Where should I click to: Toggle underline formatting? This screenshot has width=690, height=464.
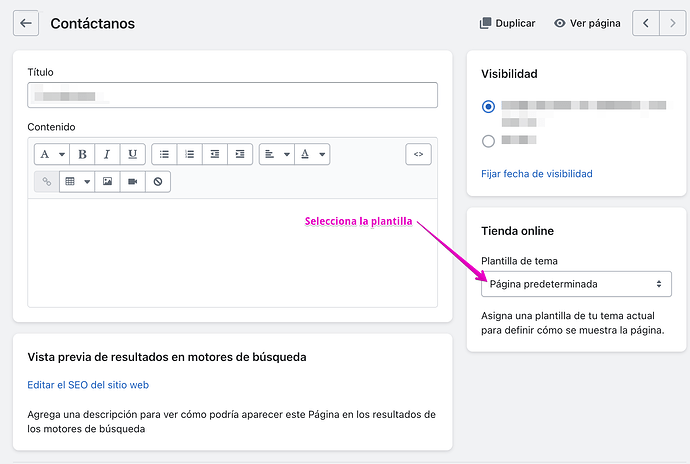click(x=132, y=155)
